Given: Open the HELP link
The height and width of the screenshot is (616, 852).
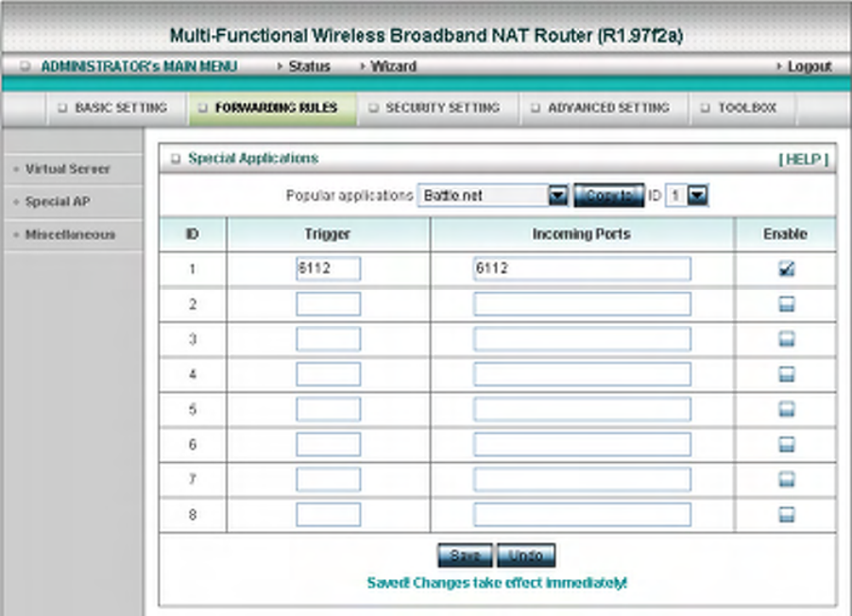Looking at the screenshot, I should point(803,160).
